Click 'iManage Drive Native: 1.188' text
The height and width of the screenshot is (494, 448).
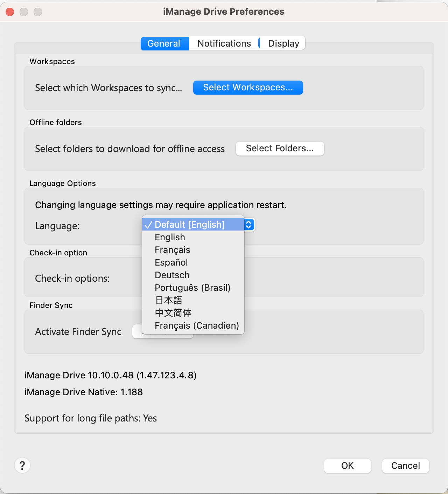tap(84, 392)
